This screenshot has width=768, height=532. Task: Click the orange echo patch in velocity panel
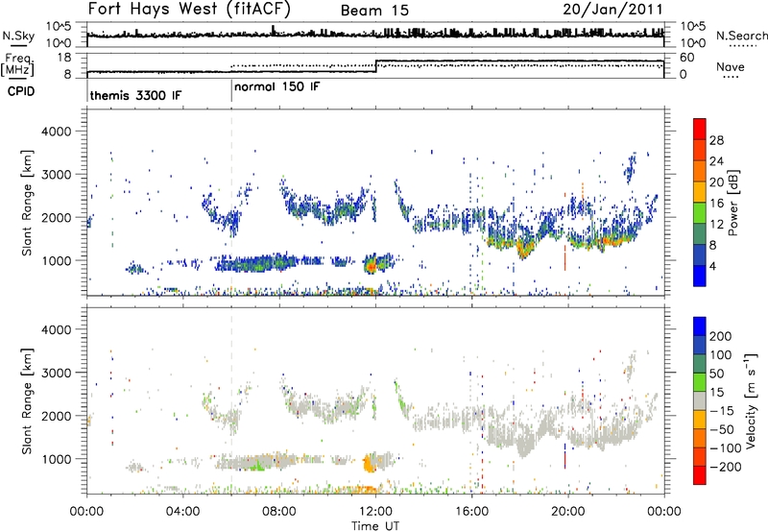click(x=369, y=463)
